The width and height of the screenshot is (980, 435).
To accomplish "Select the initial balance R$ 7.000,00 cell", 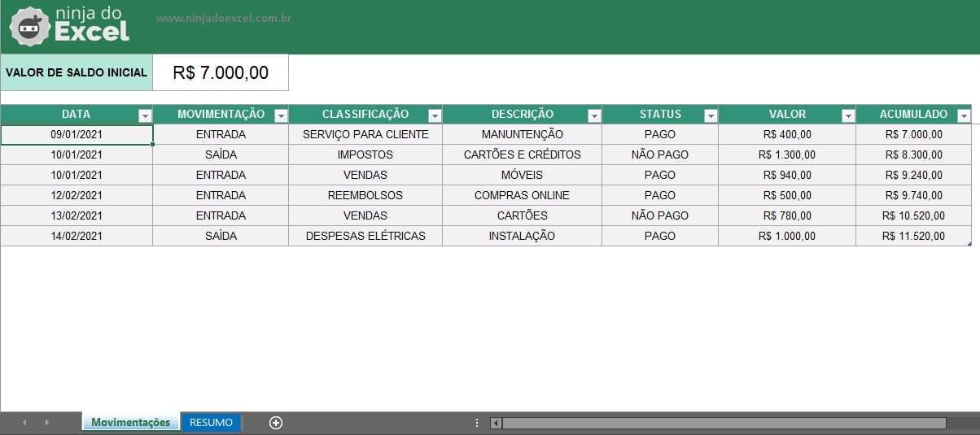I will point(221,72).
